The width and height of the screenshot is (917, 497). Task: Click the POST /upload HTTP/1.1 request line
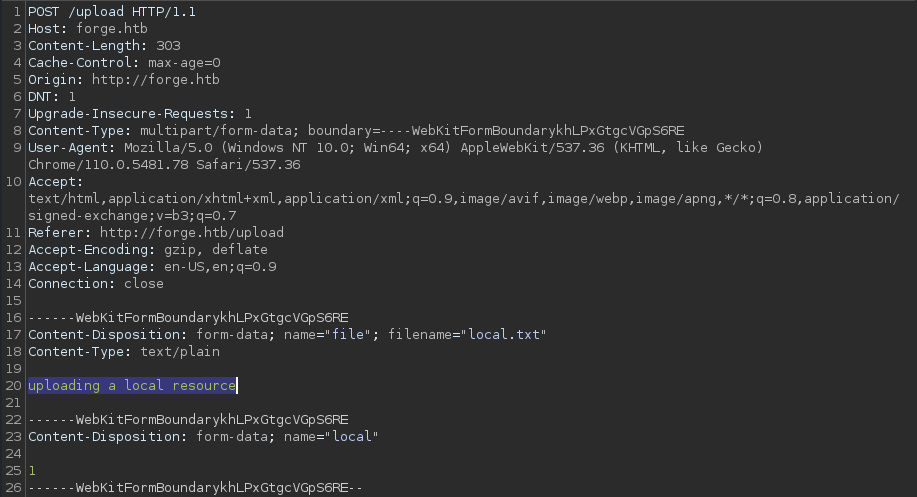(112, 12)
